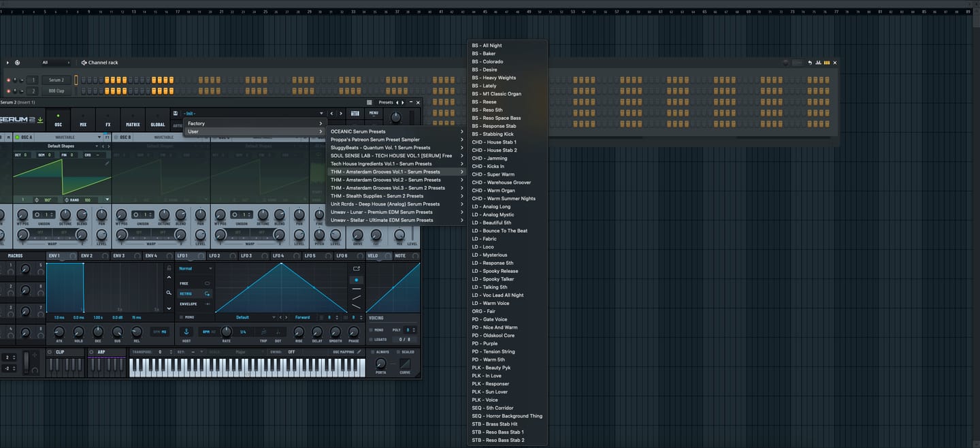Select the 808 Clap channel button

(56, 91)
